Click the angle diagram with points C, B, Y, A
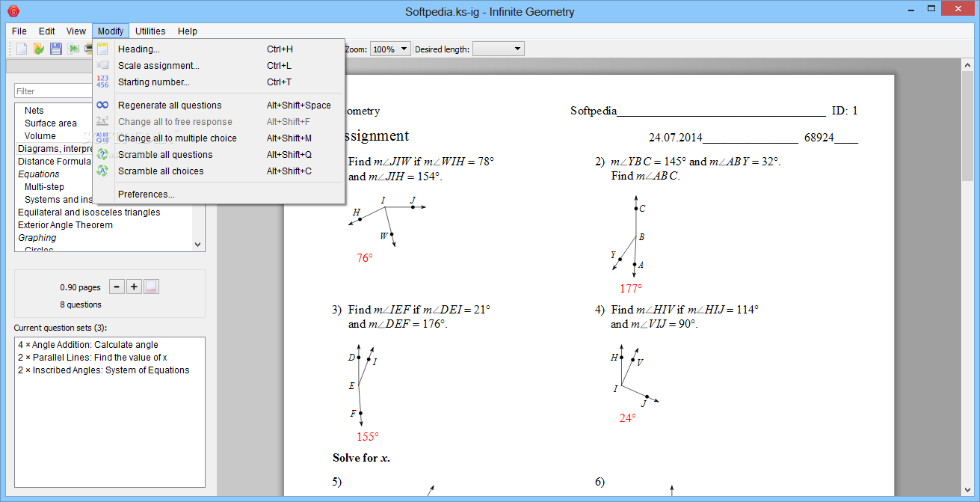 coord(628,237)
